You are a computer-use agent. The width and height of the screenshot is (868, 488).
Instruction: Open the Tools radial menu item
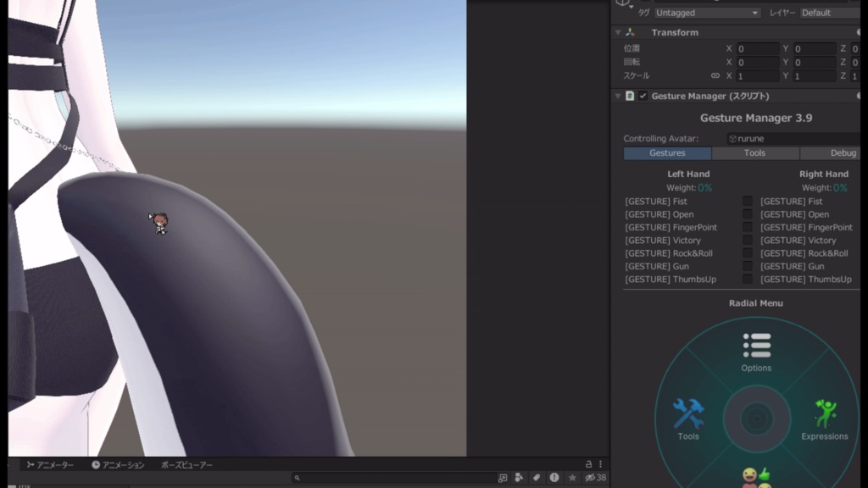pyautogui.click(x=688, y=419)
